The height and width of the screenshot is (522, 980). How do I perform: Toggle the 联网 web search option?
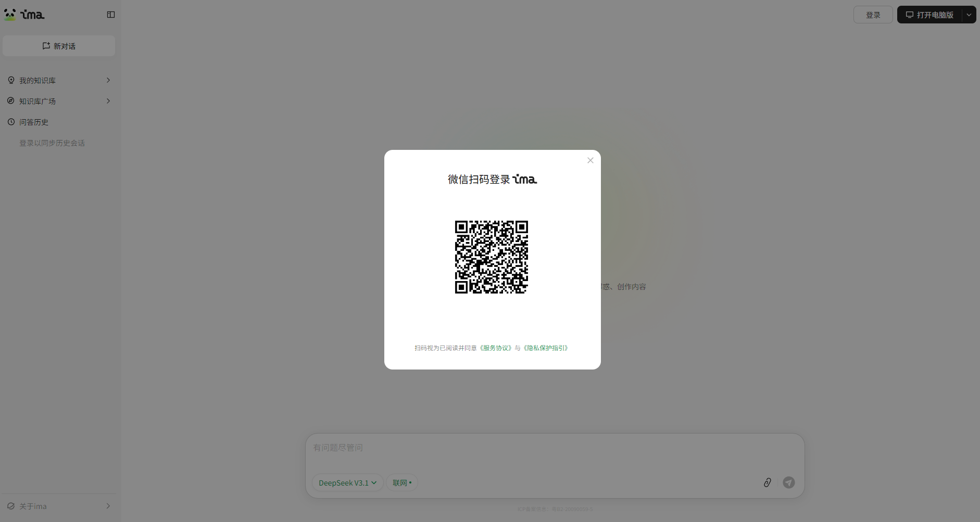[402, 483]
